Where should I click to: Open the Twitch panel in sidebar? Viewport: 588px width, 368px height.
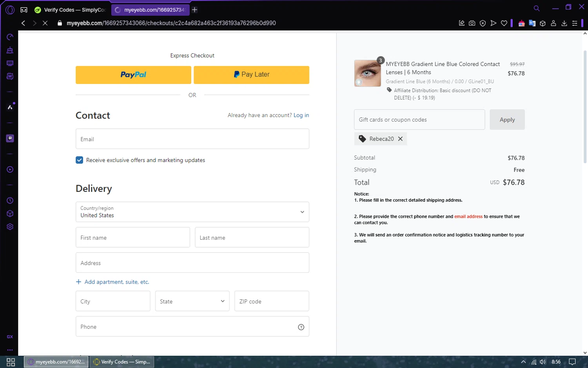[x=10, y=138]
